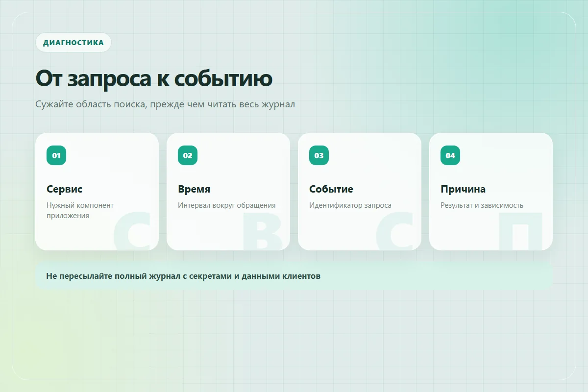Open the Сервис card title

(x=65, y=189)
